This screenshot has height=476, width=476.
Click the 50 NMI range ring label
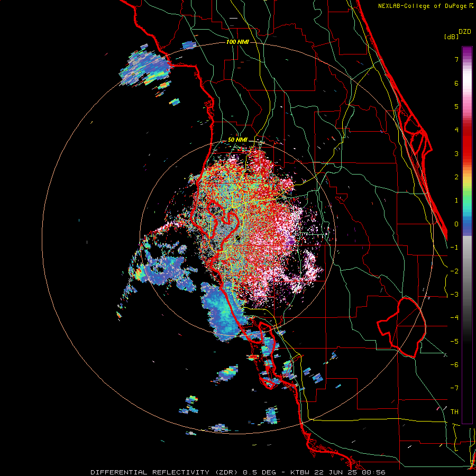237,140
